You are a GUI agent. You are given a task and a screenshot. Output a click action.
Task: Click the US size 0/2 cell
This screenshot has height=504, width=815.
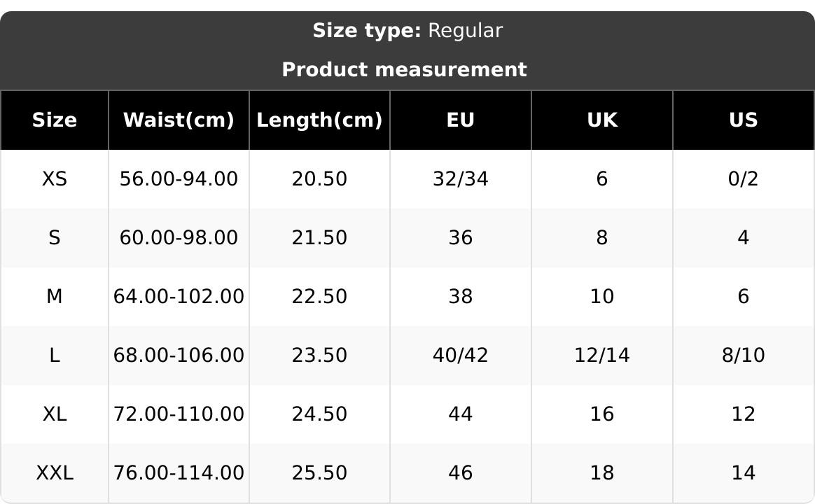coord(743,179)
